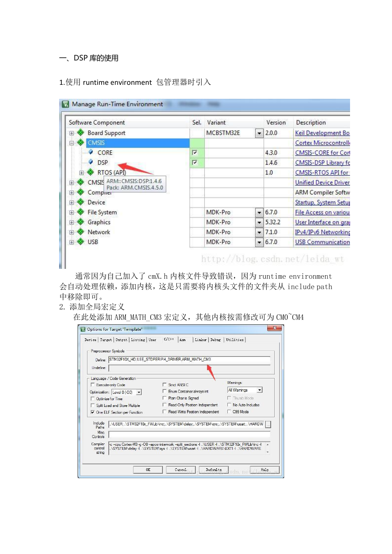Switch to the Target tab
392x554 pixels.
click(106, 340)
